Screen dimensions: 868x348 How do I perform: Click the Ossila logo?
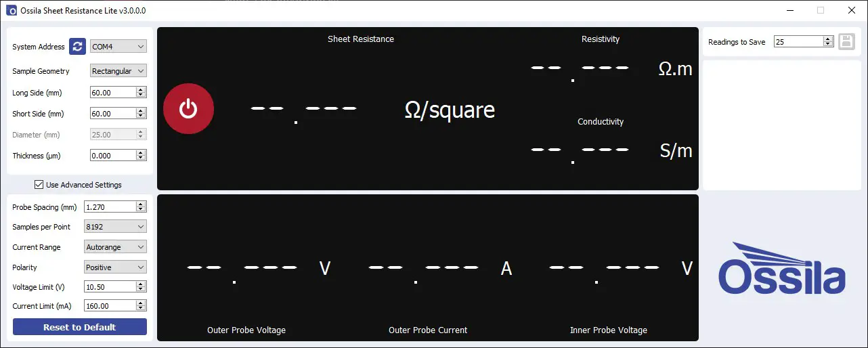pyautogui.click(x=781, y=268)
